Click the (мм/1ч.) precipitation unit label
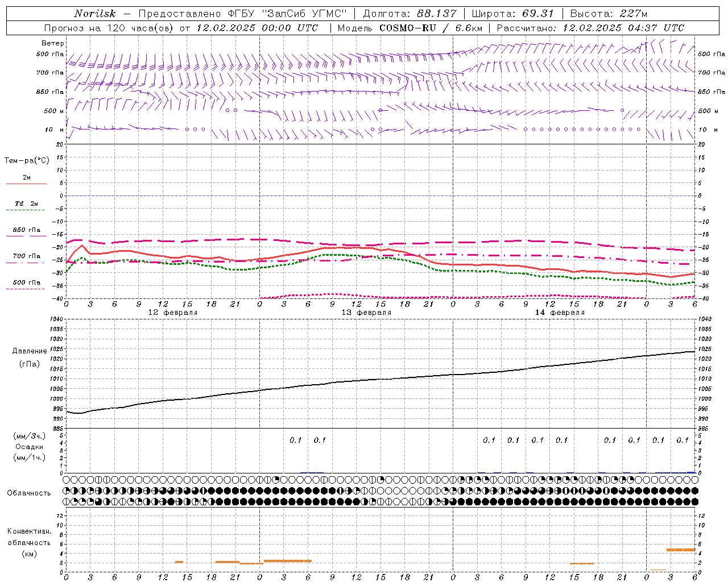Image resolution: width=728 pixels, height=582 pixels. click(x=30, y=458)
